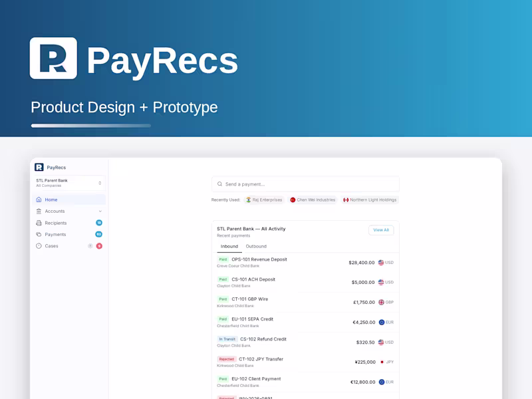
Task: Select recent recipient Northern Light Holdings
Action: [x=370, y=200]
